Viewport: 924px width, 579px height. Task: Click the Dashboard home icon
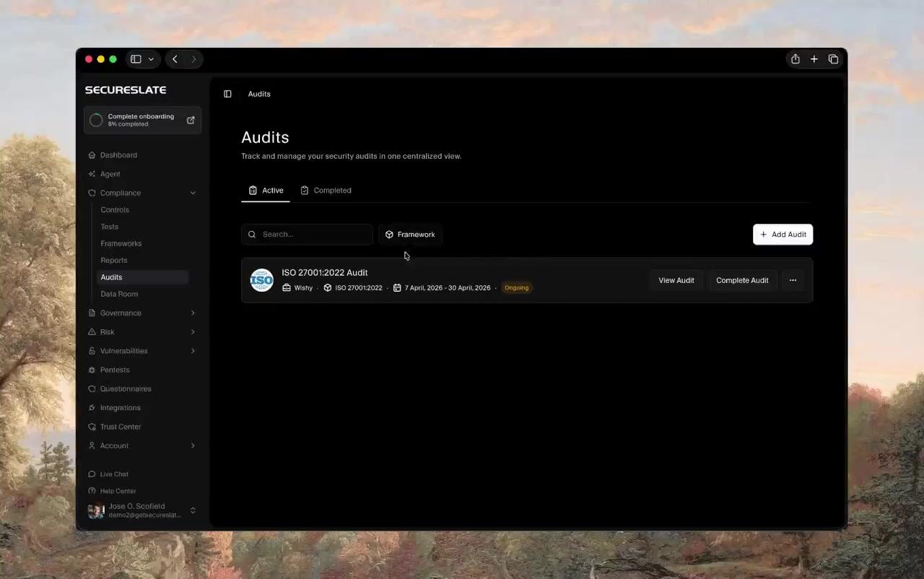(x=92, y=155)
